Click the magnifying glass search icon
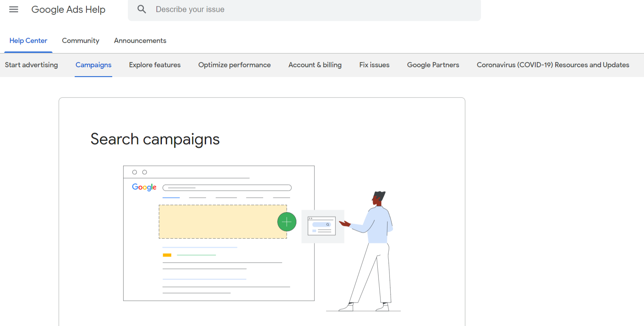This screenshot has width=644, height=326. coord(142,9)
